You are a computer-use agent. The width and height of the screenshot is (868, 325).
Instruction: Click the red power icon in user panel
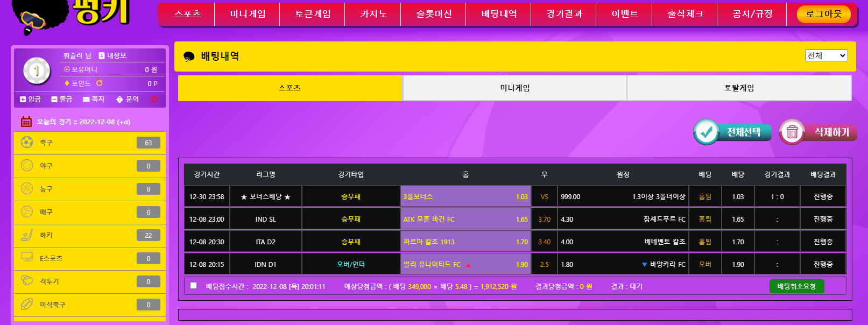[154, 99]
